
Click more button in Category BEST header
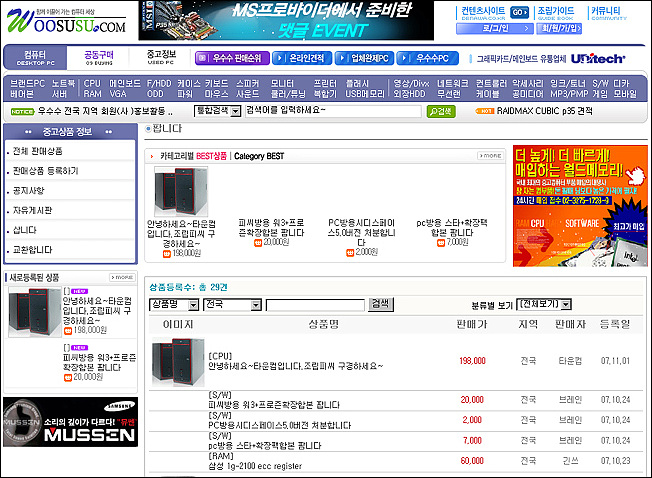[x=490, y=155]
